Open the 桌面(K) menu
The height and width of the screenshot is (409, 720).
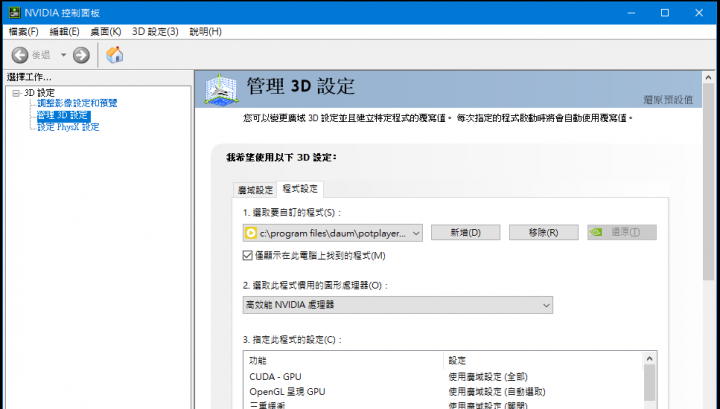coord(106,32)
